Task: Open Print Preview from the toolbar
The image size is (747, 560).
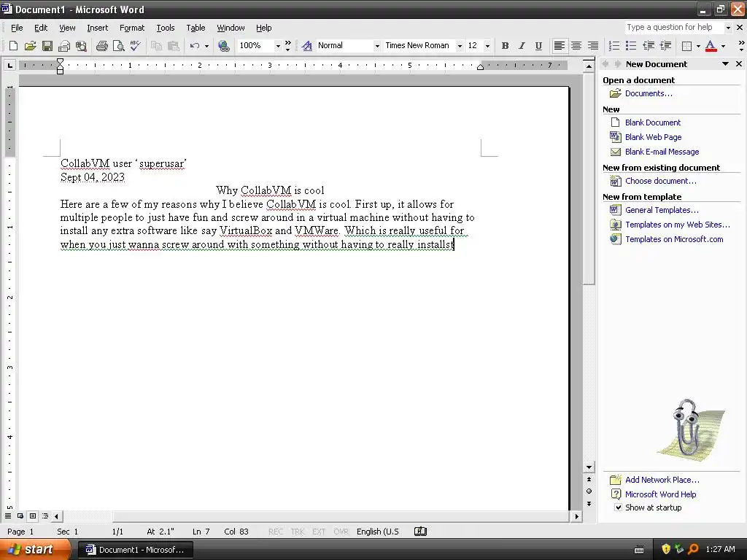Action: pyautogui.click(x=118, y=46)
